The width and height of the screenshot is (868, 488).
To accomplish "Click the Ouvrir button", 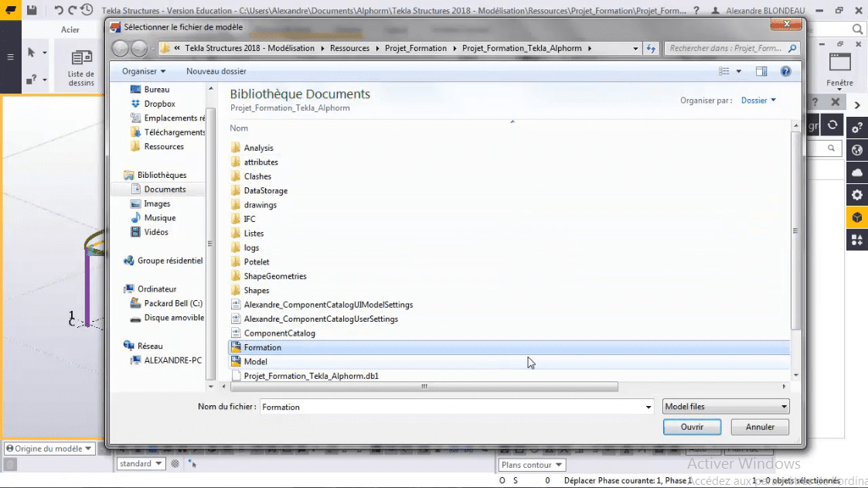I will (692, 427).
